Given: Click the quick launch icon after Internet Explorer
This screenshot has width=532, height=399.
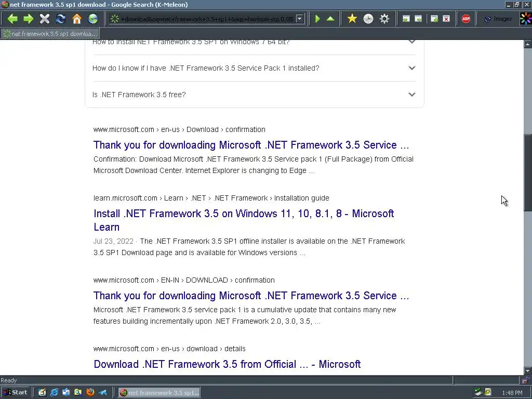Looking at the screenshot, I should [x=66, y=393].
